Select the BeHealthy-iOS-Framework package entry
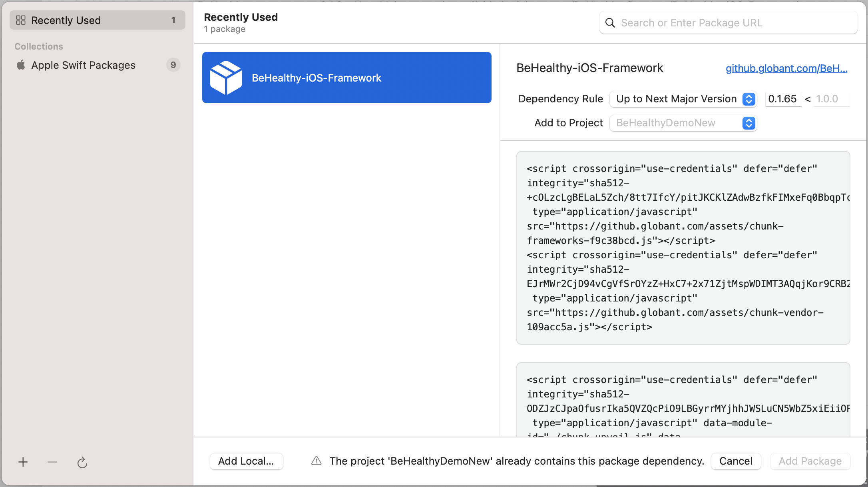 point(346,77)
